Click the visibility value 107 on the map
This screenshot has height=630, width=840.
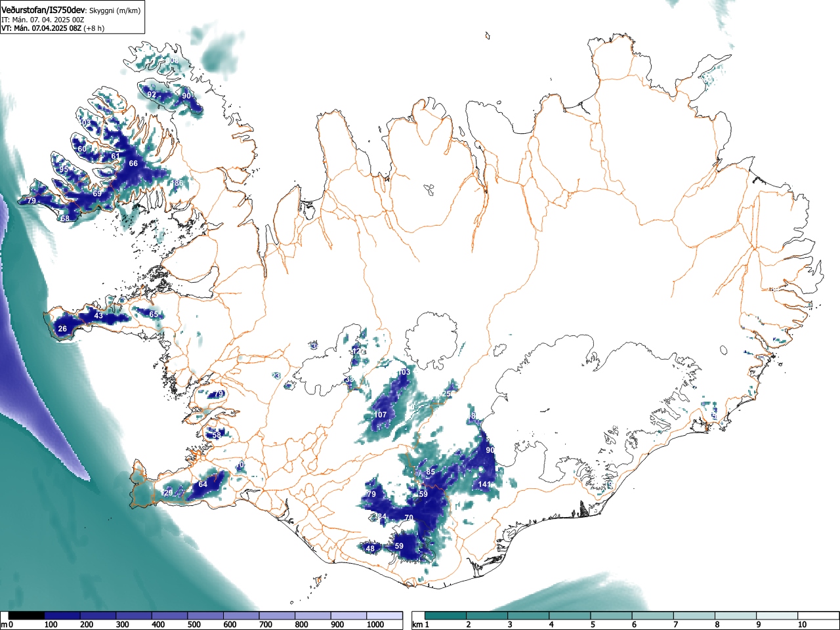coord(380,415)
